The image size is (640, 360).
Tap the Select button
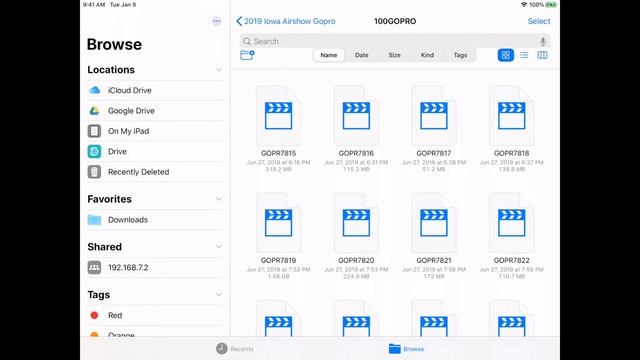(539, 21)
